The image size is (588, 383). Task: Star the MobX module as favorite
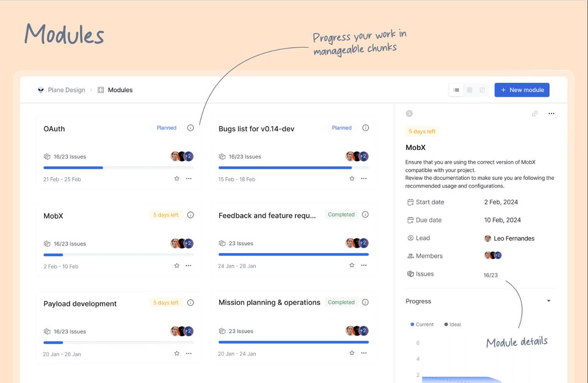pyautogui.click(x=176, y=265)
